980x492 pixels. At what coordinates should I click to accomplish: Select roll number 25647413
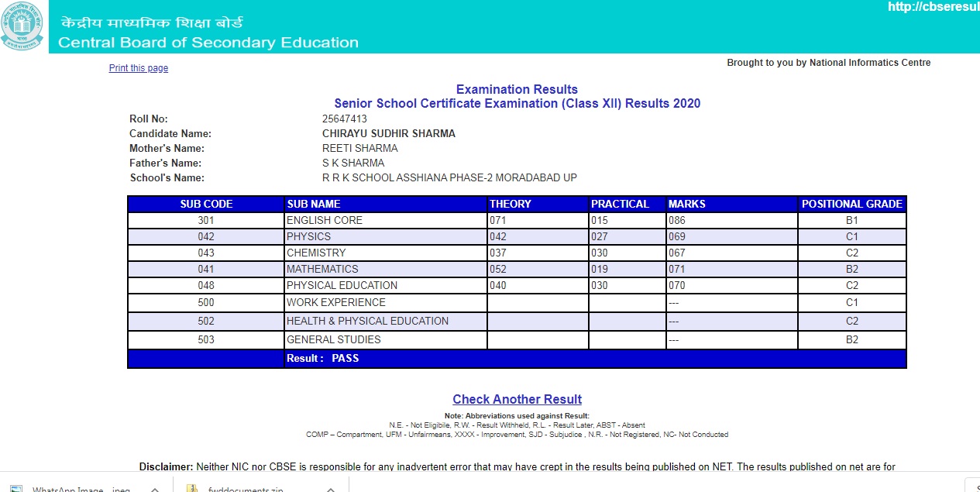[345, 119]
